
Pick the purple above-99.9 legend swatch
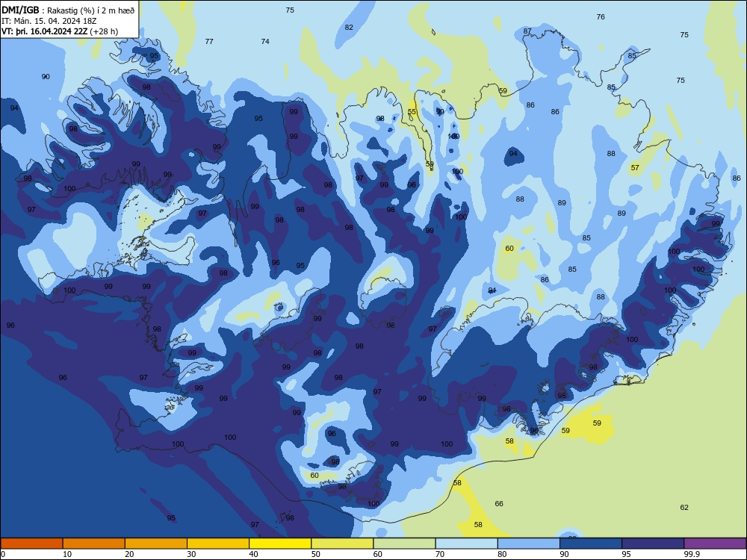pyautogui.click(x=715, y=544)
